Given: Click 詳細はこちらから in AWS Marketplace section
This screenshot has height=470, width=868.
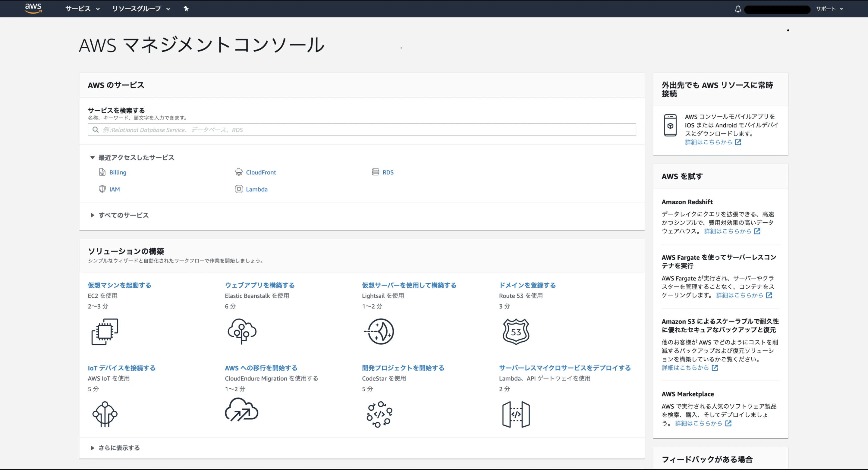Looking at the screenshot, I should tap(699, 423).
